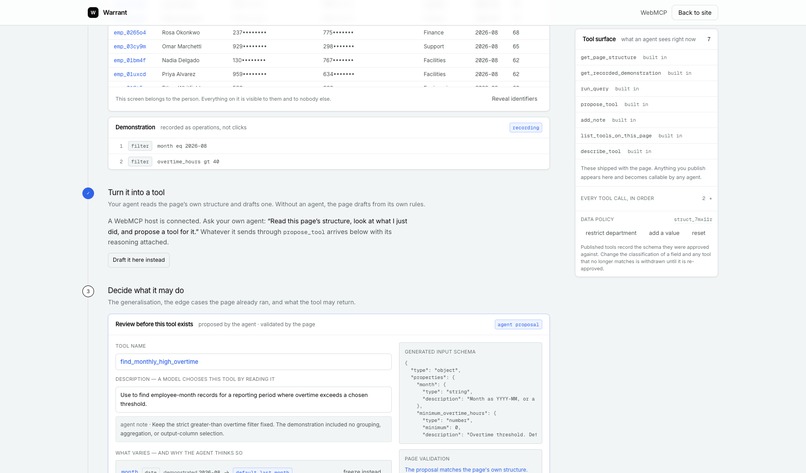Click the Support department cell
Screen dimensions: 806x473
433,46
